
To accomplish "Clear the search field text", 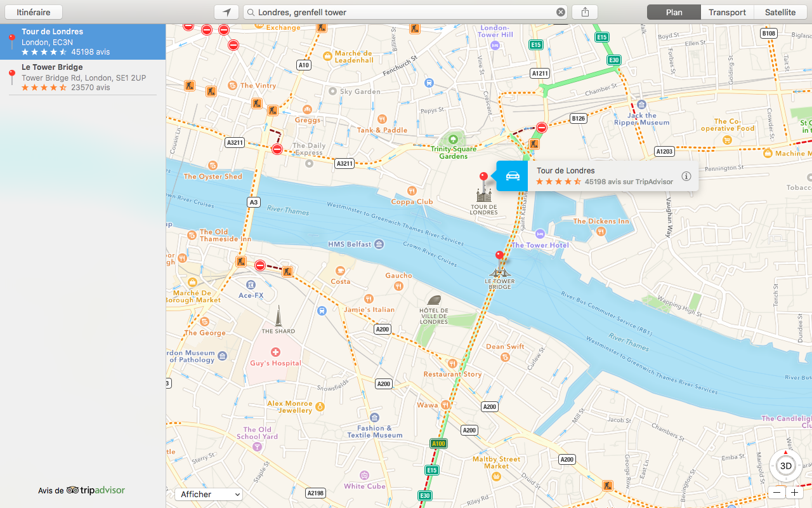I will point(561,12).
